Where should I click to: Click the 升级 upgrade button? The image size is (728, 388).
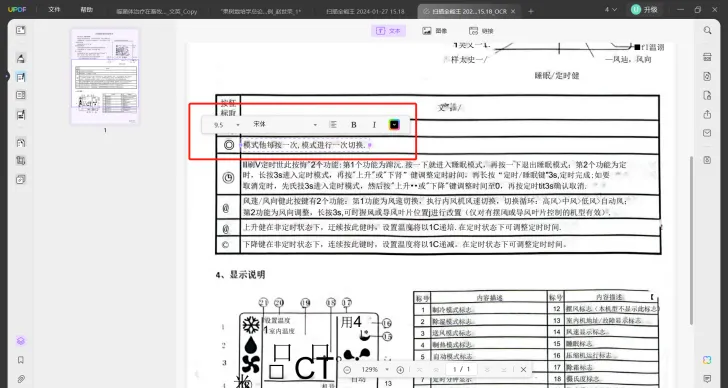click(x=645, y=10)
